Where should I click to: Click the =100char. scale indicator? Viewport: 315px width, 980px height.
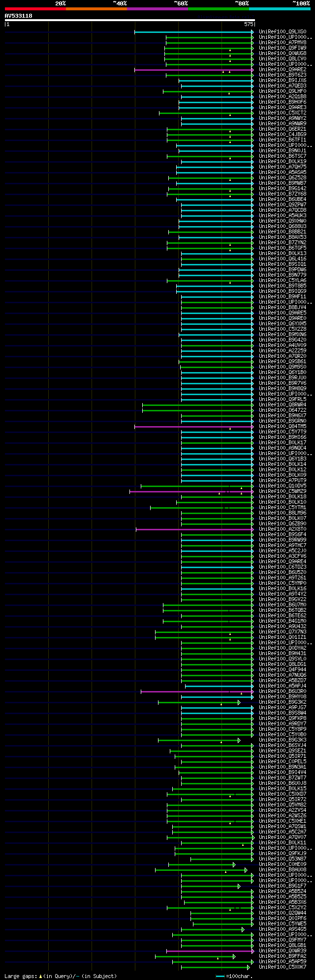click(x=235, y=976)
